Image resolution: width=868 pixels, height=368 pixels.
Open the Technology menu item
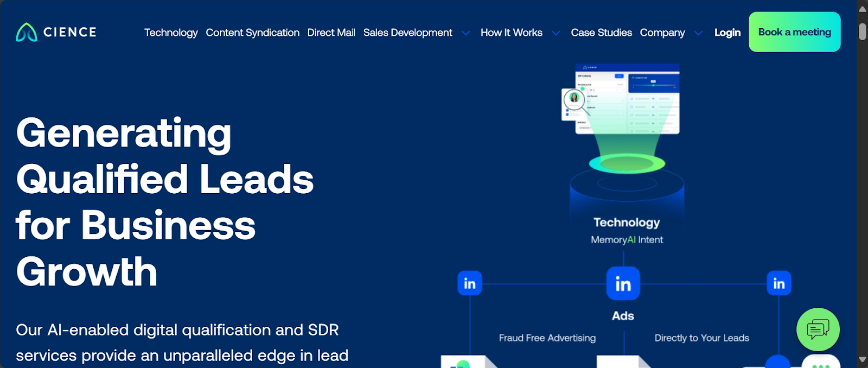click(171, 33)
